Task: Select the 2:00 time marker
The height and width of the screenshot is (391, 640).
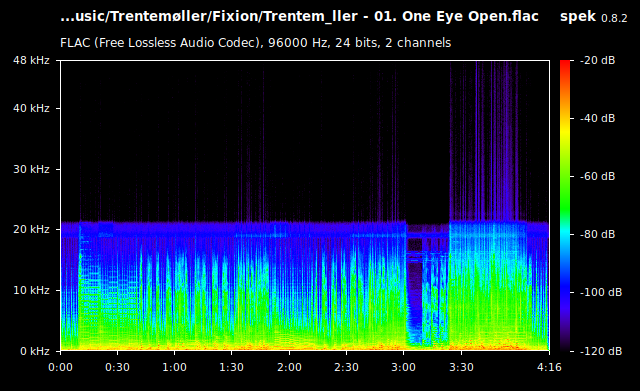Action: point(289,367)
